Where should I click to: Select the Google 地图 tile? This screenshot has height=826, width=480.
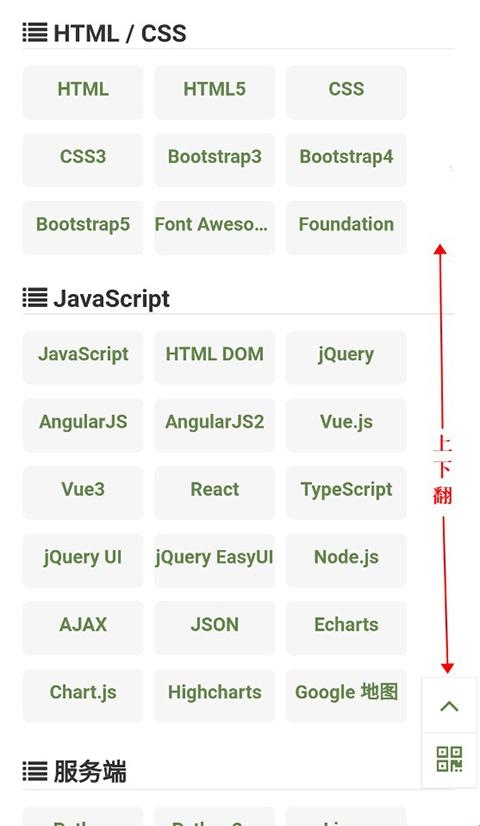[346, 695]
